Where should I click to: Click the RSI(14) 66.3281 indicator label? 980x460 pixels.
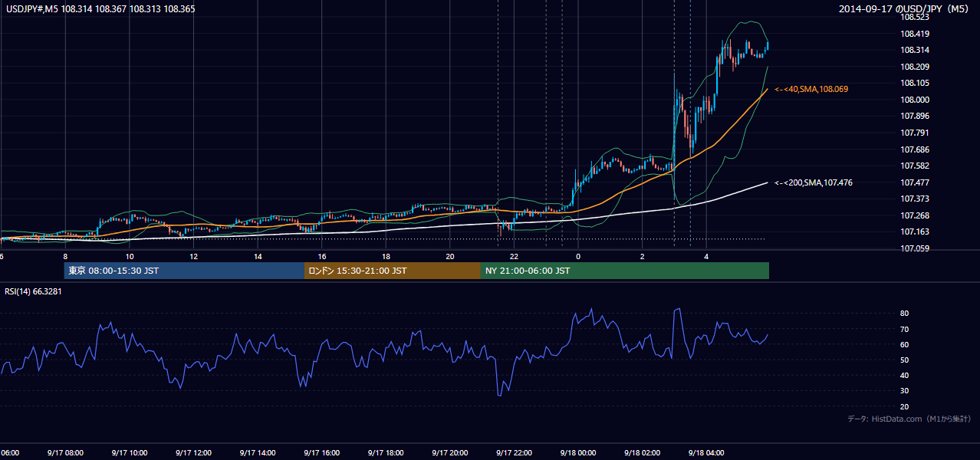[x=34, y=291]
